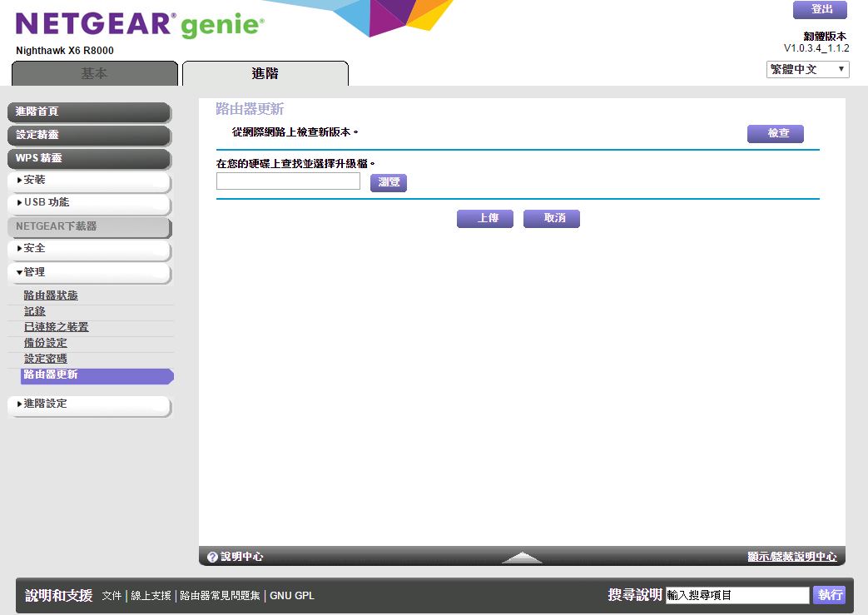
Task: Click the 輸入搜尋項目 search input field
Action: [737, 595]
